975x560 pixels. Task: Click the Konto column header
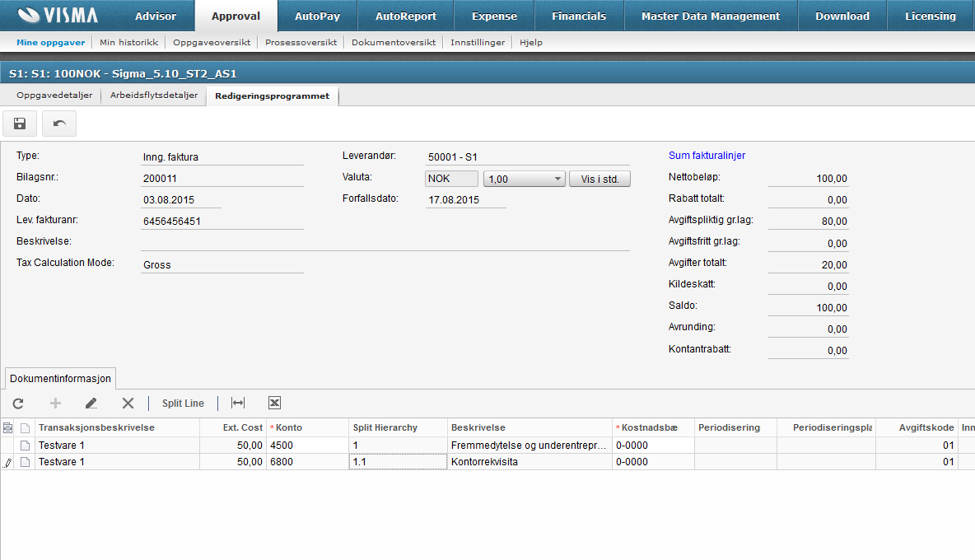tap(307, 427)
